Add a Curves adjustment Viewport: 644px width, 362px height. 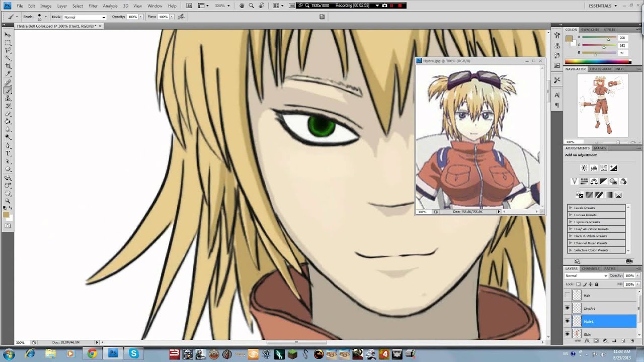[604, 168]
